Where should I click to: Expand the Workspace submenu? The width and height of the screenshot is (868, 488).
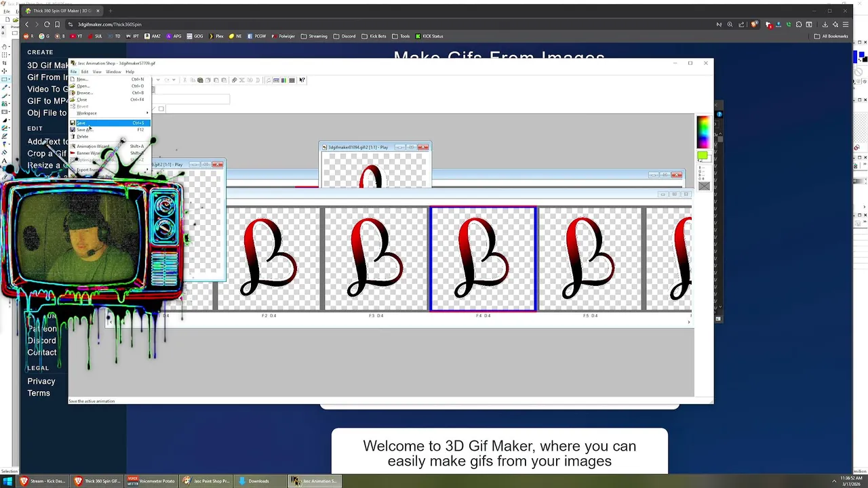pos(112,113)
